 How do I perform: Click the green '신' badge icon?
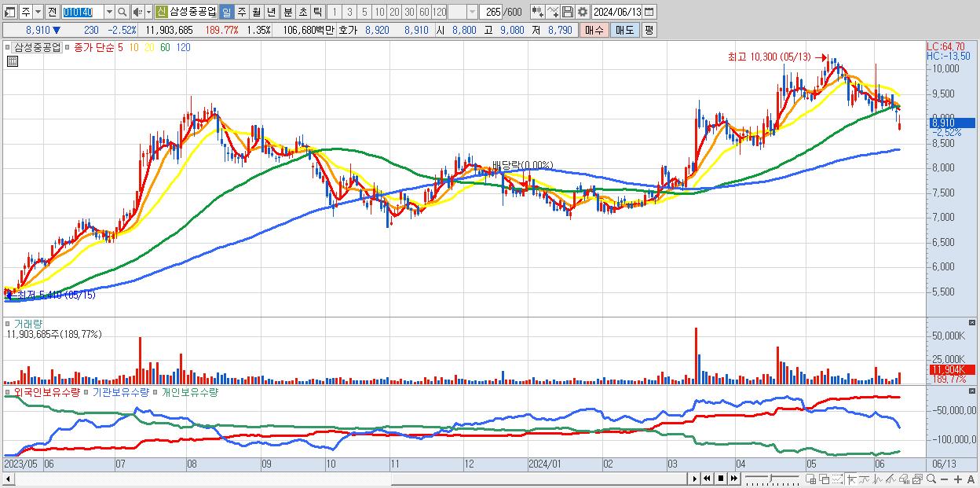coord(161,13)
